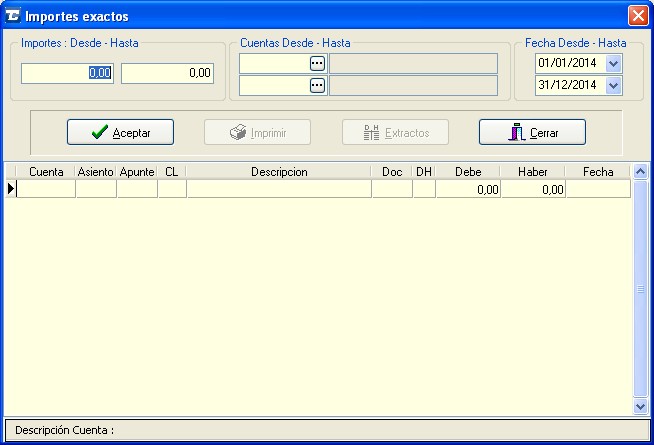Click the Extractos button
654x445 pixels.
click(395, 132)
